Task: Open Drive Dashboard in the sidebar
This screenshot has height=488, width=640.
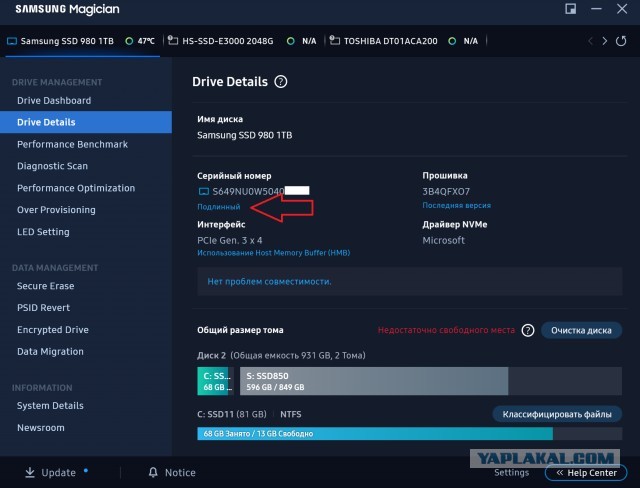Action: (x=54, y=100)
